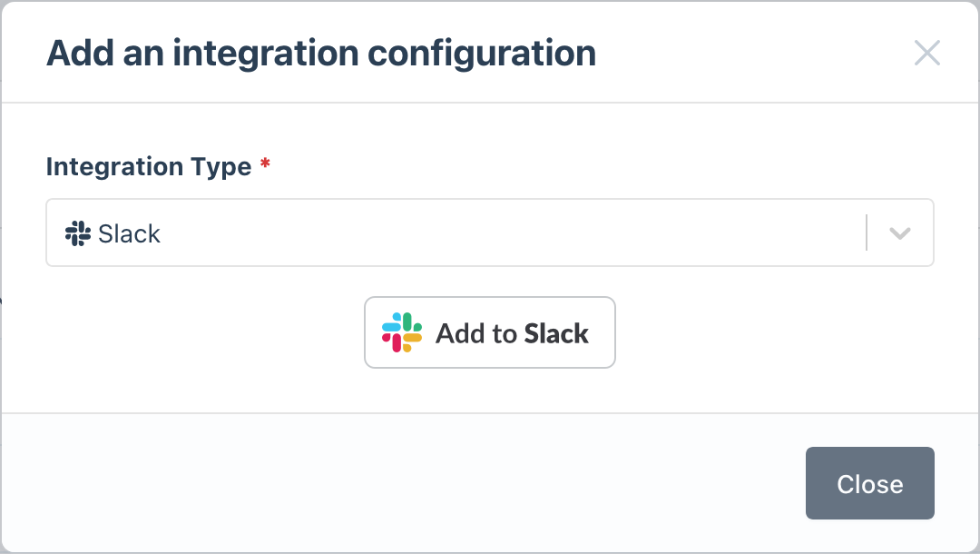Click the red required asterisk marker
Screen dimensions: 980x554
pyautogui.click(x=264, y=164)
